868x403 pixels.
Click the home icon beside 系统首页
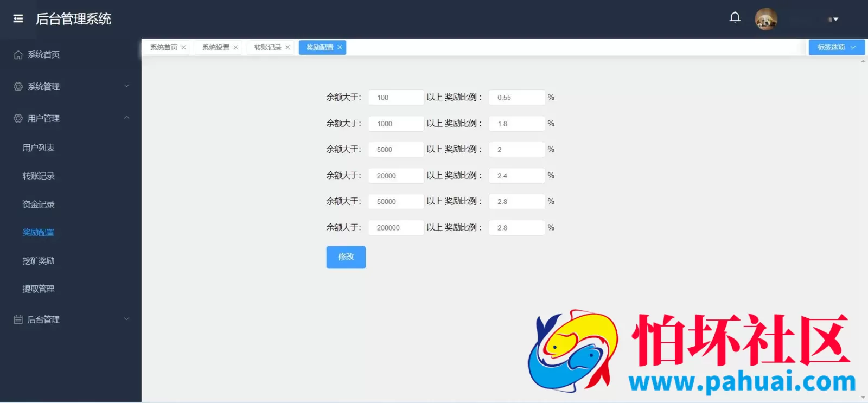tap(18, 55)
